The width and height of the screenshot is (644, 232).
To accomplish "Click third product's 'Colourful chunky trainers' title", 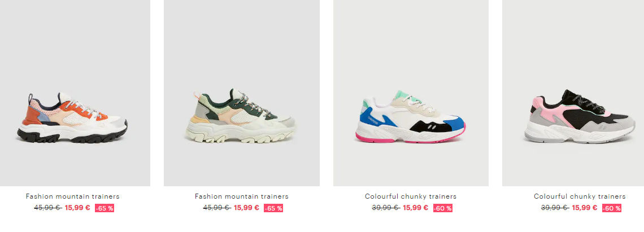I will pyautogui.click(x=411, y=196).
